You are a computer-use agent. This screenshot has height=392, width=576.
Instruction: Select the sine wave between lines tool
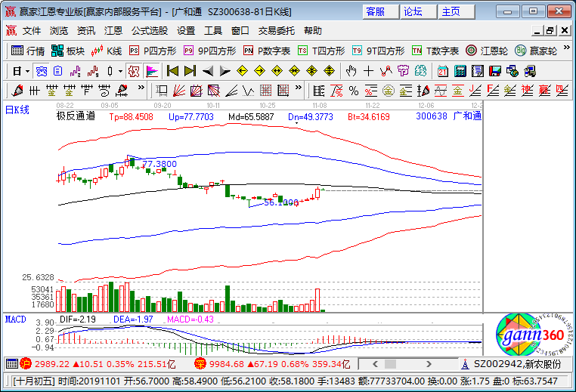click(x=441, y=91)
